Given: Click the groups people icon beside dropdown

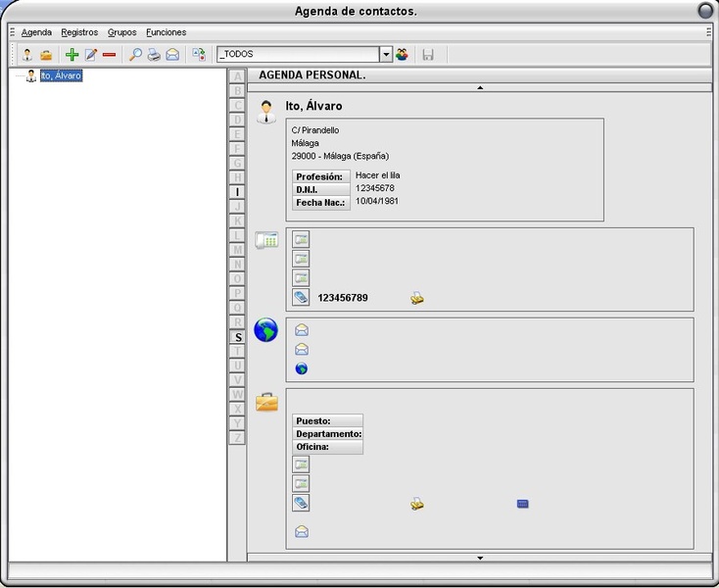Looking at the screenshot, I should 402,55.
